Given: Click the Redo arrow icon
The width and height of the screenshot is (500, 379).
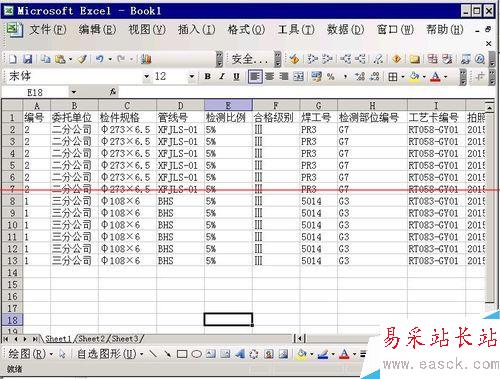Looking at the screenshot, I should [121, 59].
